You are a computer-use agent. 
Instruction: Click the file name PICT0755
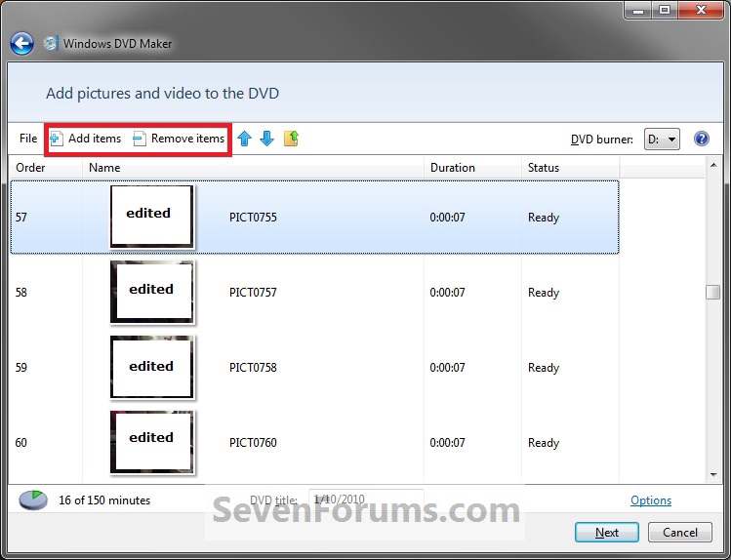[253, 218]
